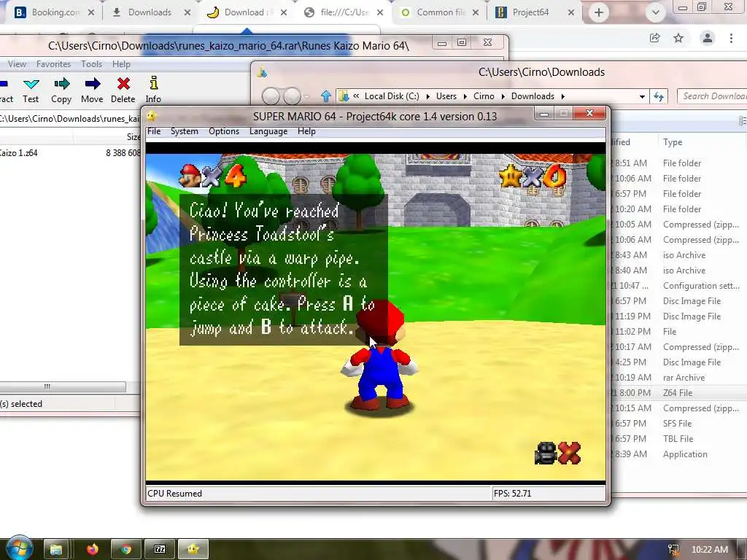Open Language menu in Project64k
The width and height of the screenshot is (747, 560).
point(268,131)
